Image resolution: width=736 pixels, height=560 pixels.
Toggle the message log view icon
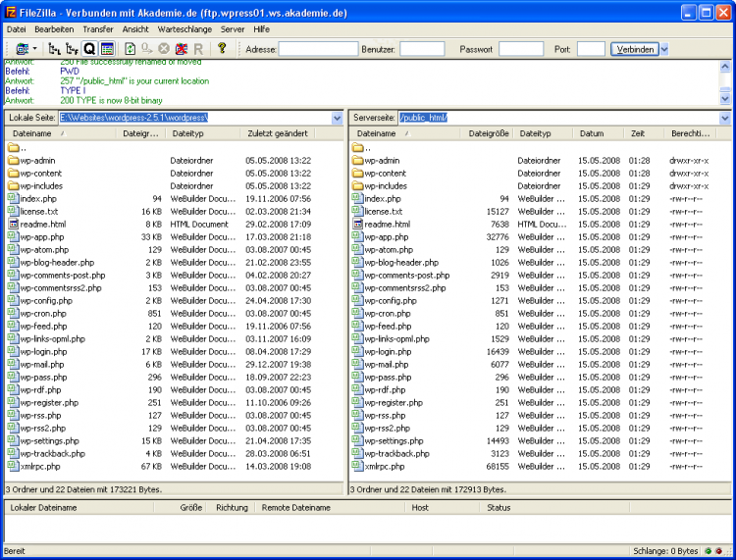[x=107, y=49]
